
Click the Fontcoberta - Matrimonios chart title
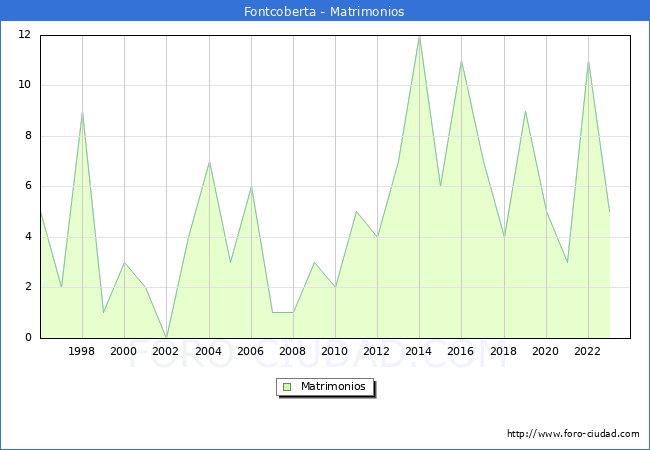point(324,12)
